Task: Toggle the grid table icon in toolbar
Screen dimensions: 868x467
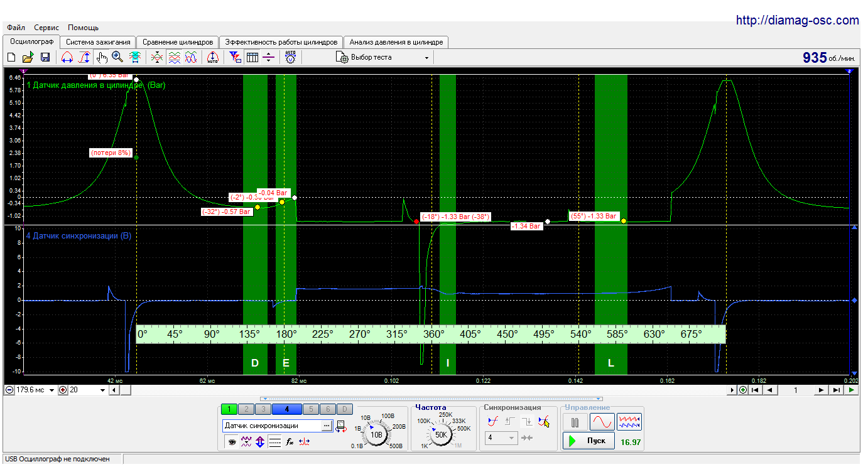Action: pyautogui.click(x=252, y=57)
